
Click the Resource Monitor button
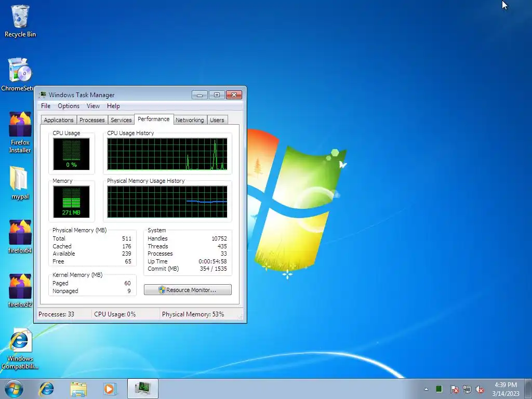(188, 290)
